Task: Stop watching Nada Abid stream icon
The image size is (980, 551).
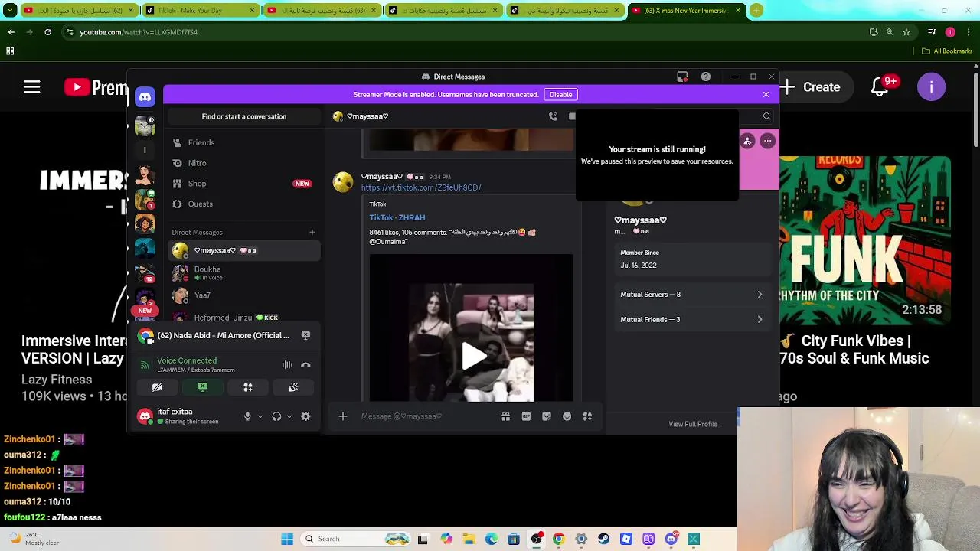Action: 305,335
